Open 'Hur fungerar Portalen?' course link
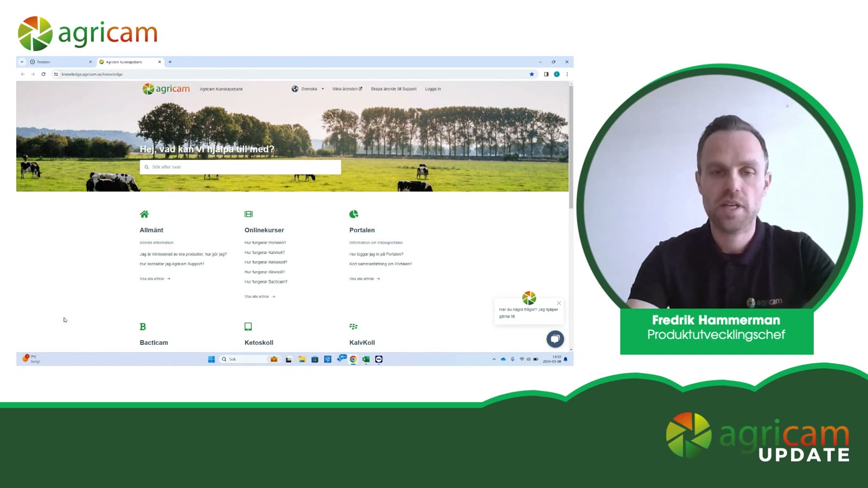 coord(265,243)
